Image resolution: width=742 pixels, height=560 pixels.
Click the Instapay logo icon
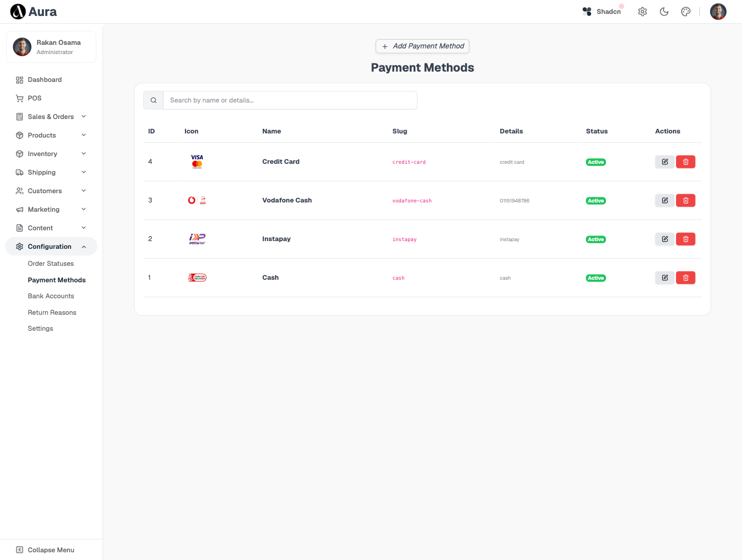[197, 239]
